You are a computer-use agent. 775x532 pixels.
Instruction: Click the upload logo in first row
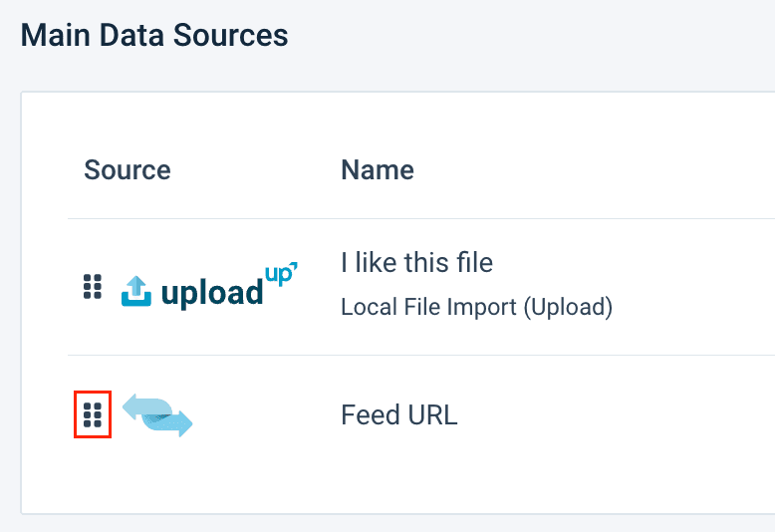point(209,287)
